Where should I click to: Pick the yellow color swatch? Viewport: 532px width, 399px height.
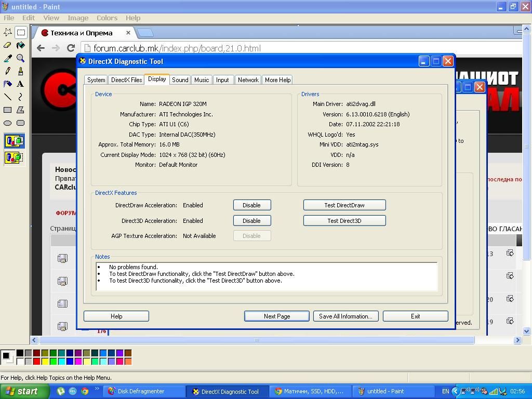[x=45, y=362]
